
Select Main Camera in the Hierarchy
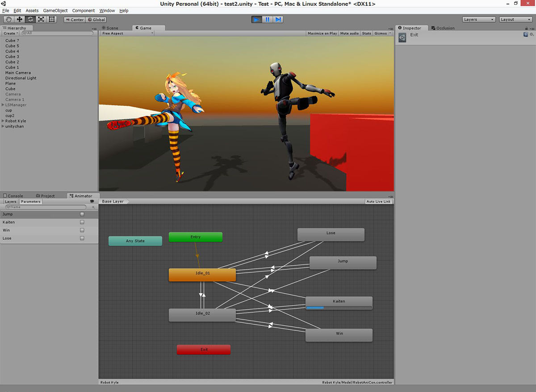click(18, 73)
